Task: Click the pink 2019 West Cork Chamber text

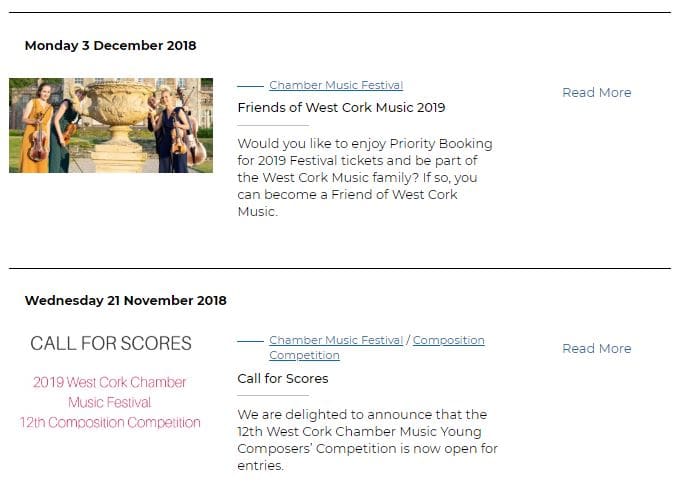Action: pos(109,382)
